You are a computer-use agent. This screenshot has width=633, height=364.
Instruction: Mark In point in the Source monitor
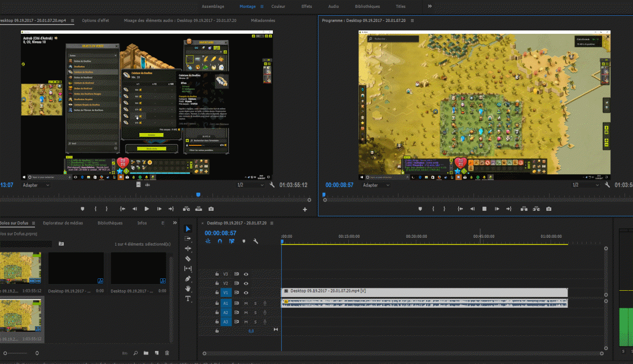96,208
